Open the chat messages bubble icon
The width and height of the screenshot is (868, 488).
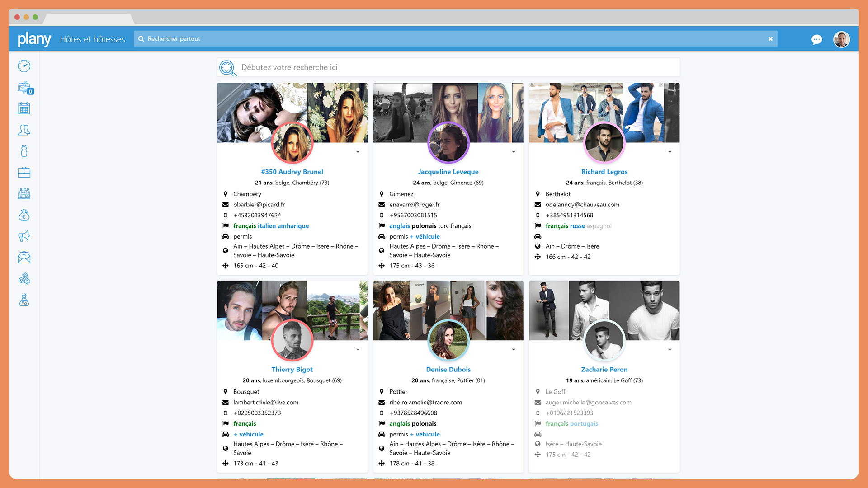816,40
